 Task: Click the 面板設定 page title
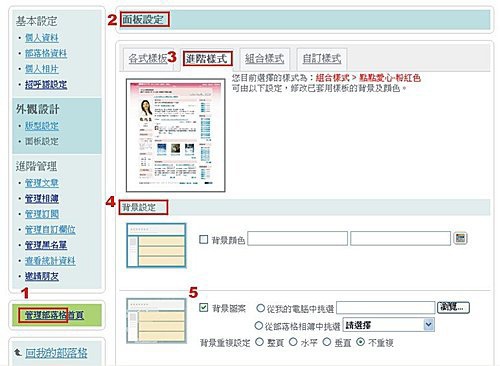click(142, 20)
